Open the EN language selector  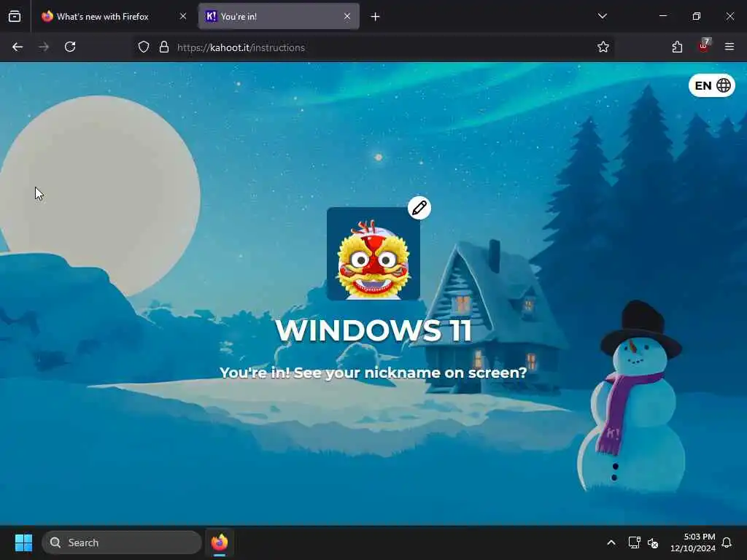[712, 86]
